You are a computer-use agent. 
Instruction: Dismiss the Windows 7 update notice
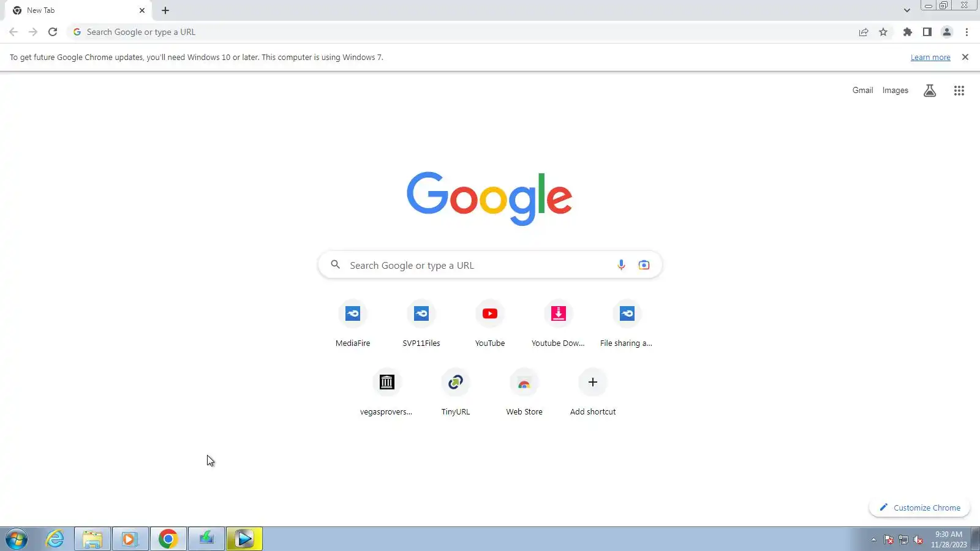[x=965, y=57]
